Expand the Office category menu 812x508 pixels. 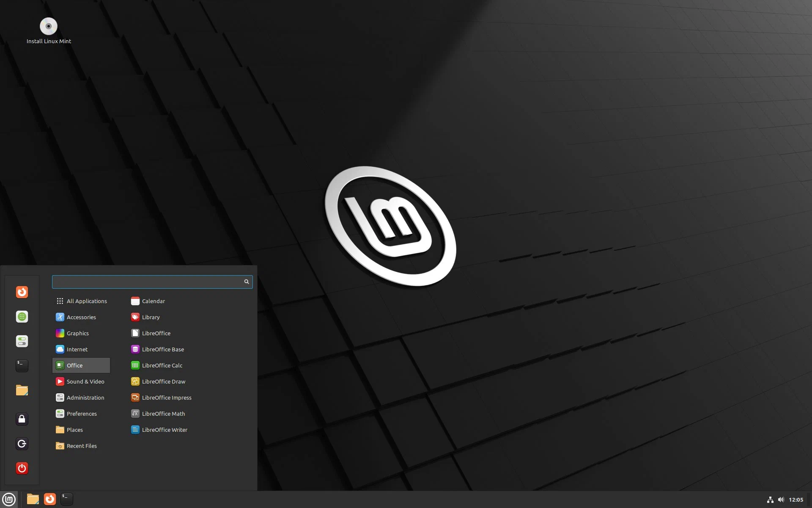[81, 364]
